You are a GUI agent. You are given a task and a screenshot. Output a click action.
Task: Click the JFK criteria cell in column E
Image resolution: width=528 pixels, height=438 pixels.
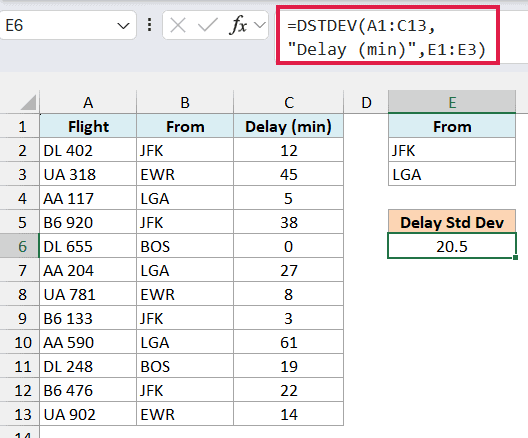click(452, 150)
